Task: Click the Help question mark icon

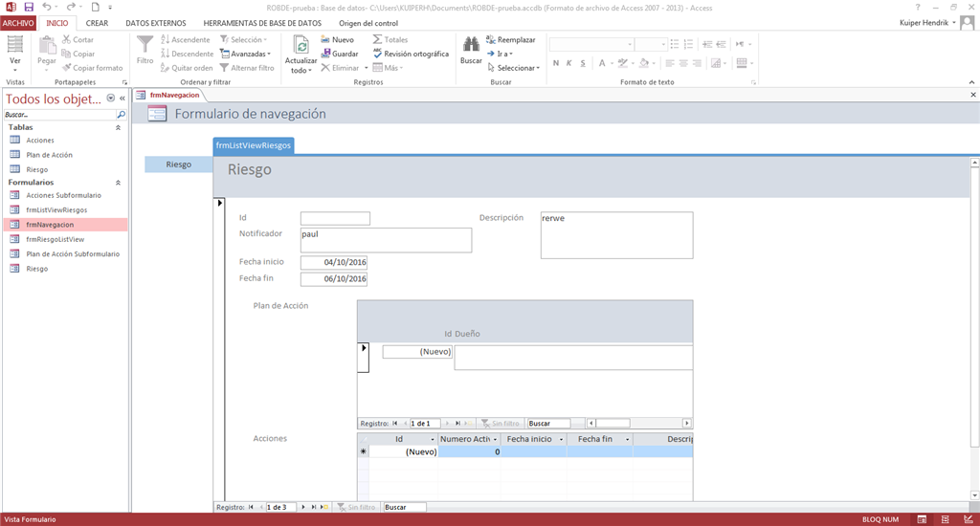Action: (918, 8)
